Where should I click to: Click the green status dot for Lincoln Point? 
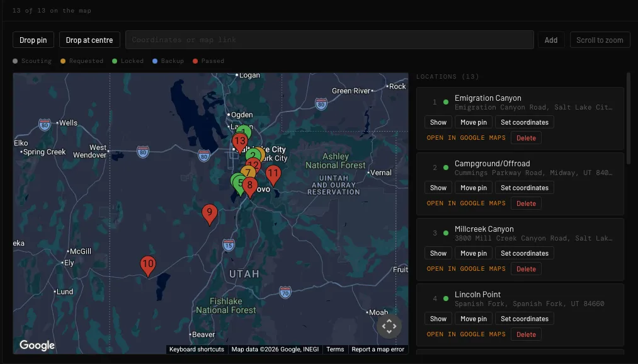[x=446, y=299]
